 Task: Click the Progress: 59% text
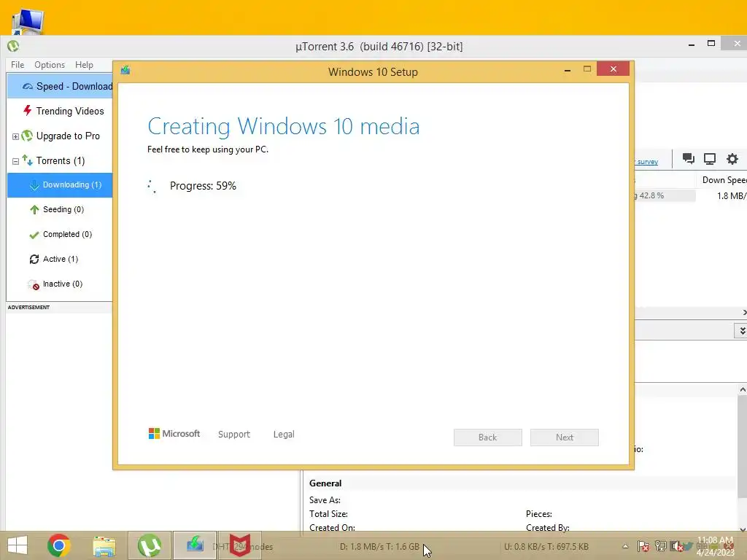(203, 186)
